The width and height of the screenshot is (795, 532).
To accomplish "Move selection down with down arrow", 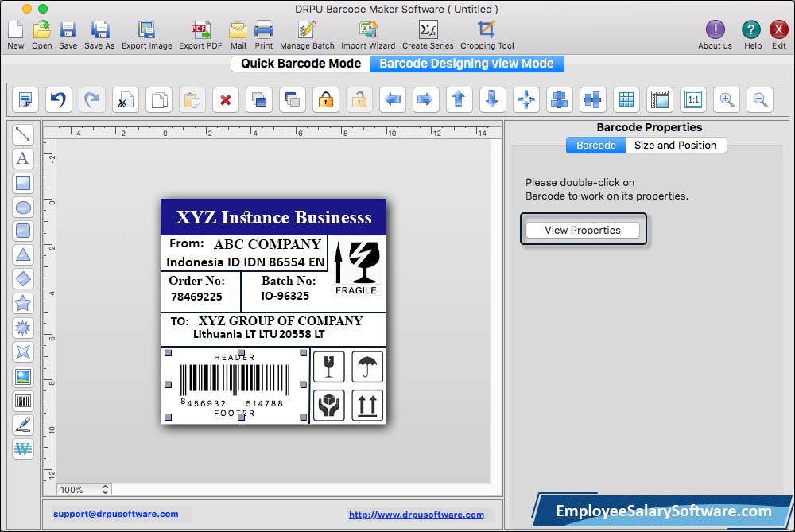I will pyautogui.click(x=492, y=99).
